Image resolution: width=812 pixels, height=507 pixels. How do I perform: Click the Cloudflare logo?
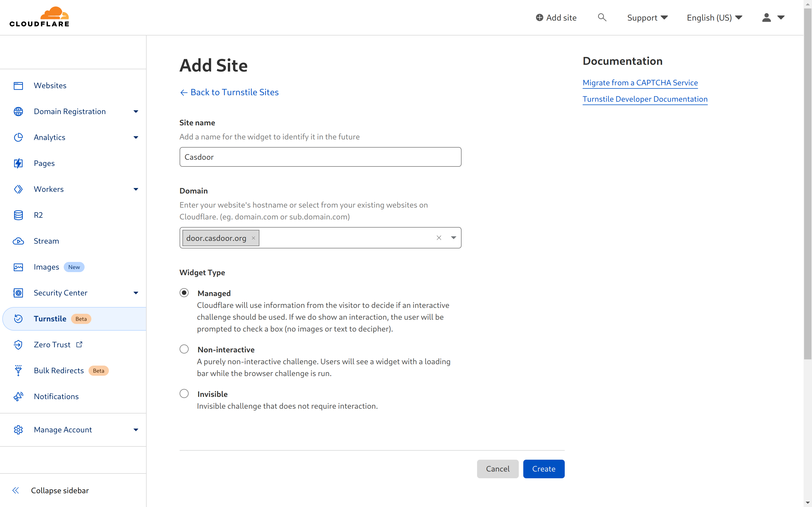click(x=39, y=16)
